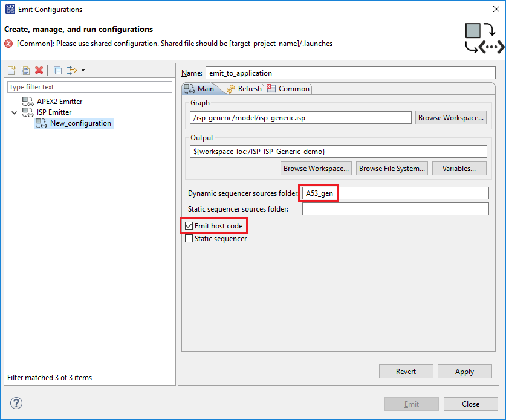Screen dimensions: 506x420
Task: Click the Dynamic sequencer sources folder field
Action: click(395, 193)
